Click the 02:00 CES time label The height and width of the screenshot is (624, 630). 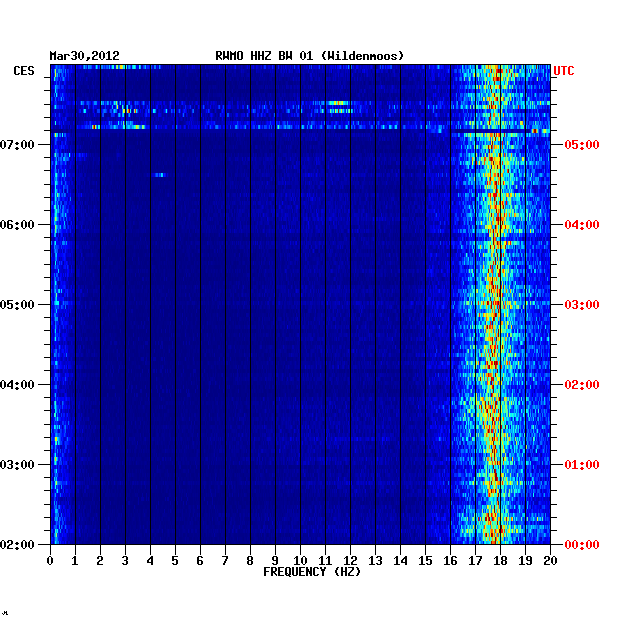[17, 544]
